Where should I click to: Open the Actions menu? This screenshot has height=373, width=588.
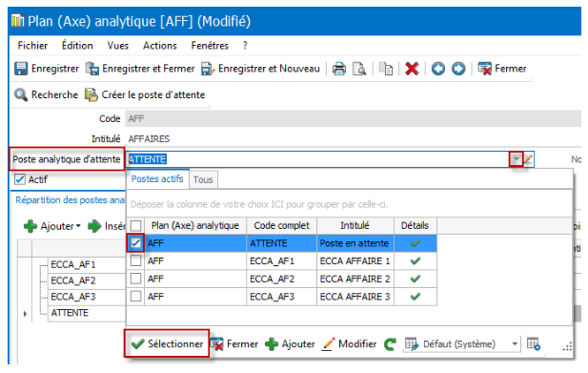click(x=160, y=46)
